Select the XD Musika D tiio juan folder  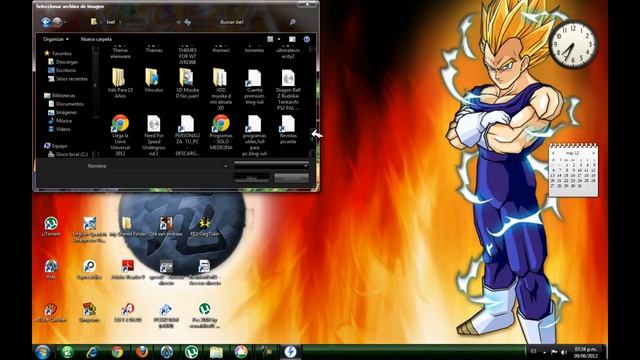click(187, 83)
